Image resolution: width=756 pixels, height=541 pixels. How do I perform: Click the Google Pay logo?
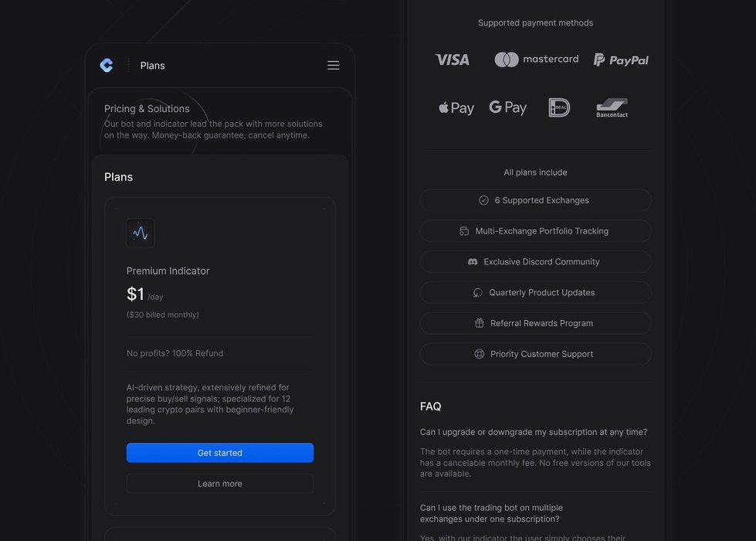(507, 107)
